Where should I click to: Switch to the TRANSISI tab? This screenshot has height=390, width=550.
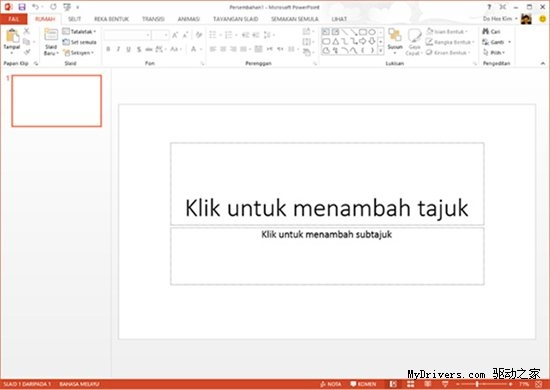pos(153,19)
